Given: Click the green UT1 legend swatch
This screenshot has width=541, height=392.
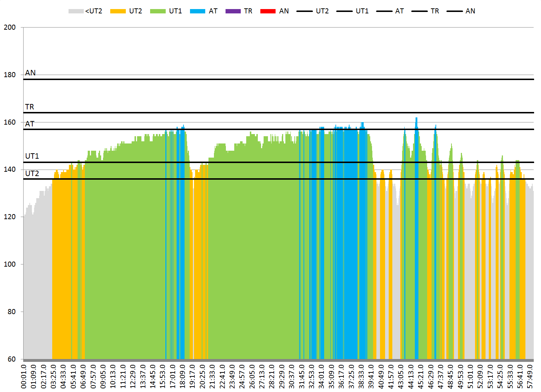Looking at the screenshot, I should [x=158, y=11].
